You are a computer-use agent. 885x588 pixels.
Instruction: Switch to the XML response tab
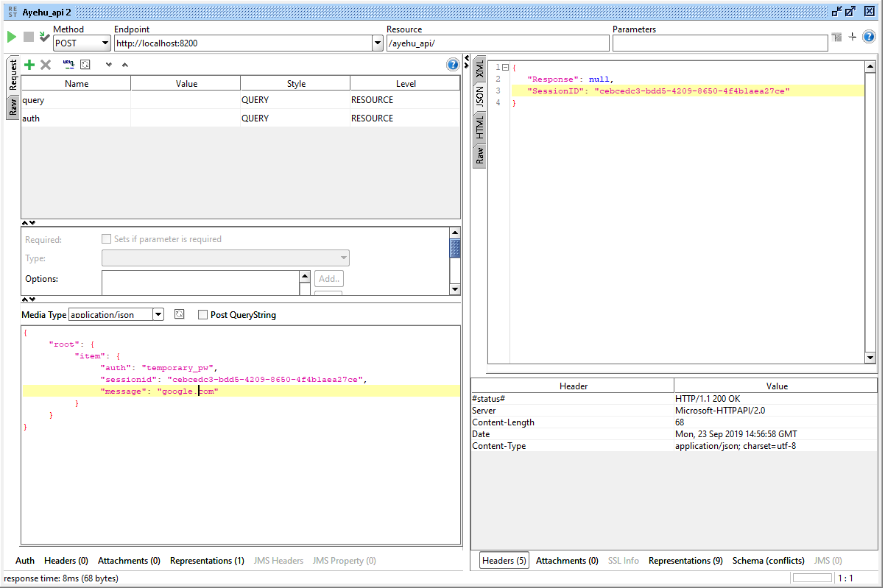pos(480,71)
